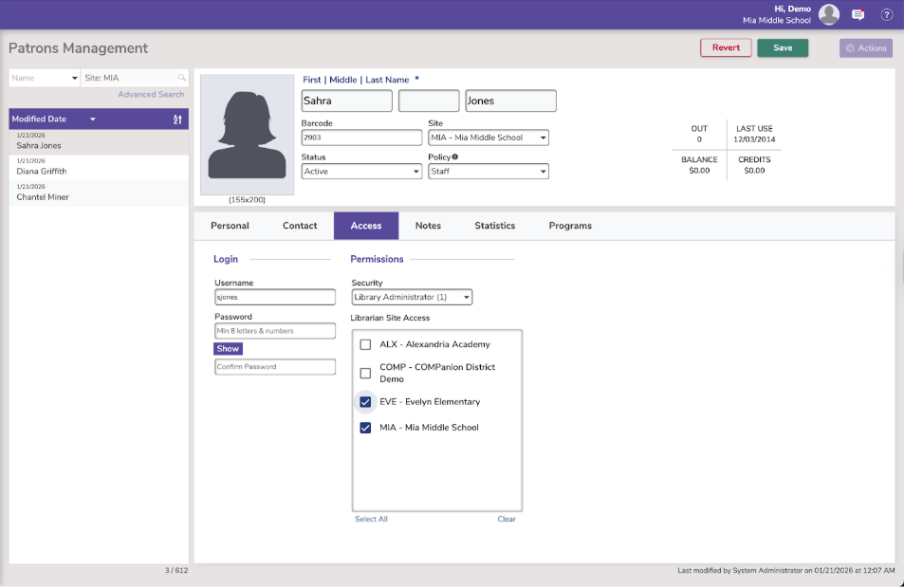This screenshot has height=588, width=904.
Task: Click the search magnifier icon in Site field
Action: click(x=181, y=78)
